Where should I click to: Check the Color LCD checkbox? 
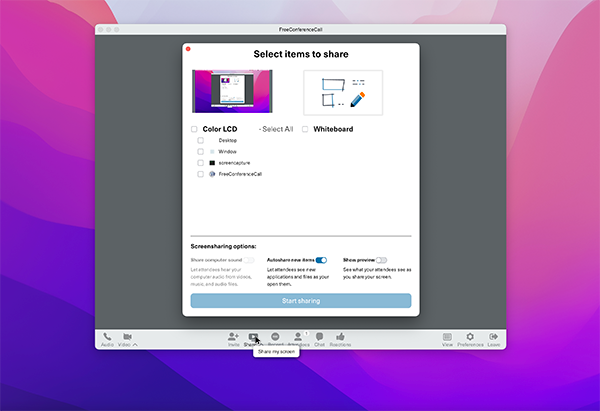(195, 129)
